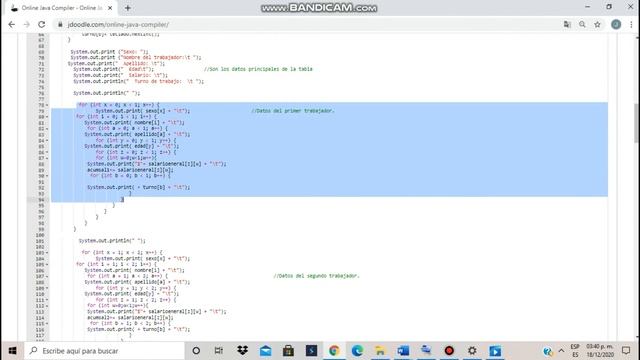Screen dimensions: 640x360
Task: Open Task View on the taskbar
Action: pyautogui.click(x=219, y=351)
